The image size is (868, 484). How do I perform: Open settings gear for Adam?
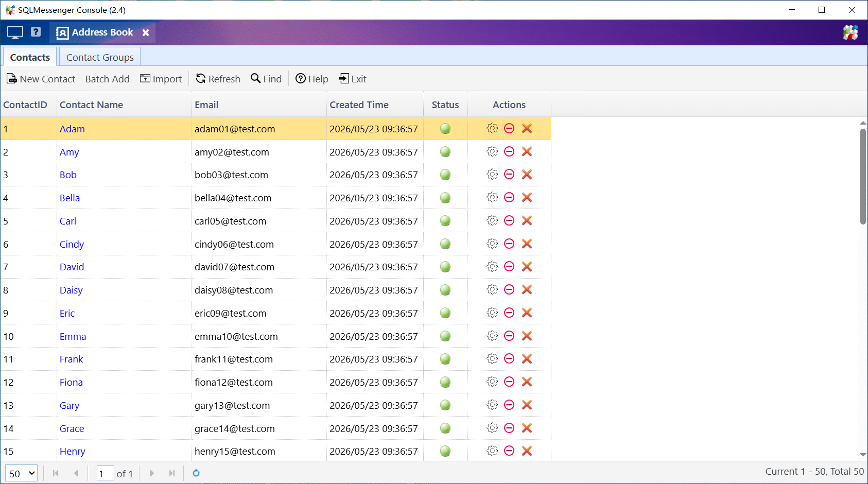tap(492, 128)
